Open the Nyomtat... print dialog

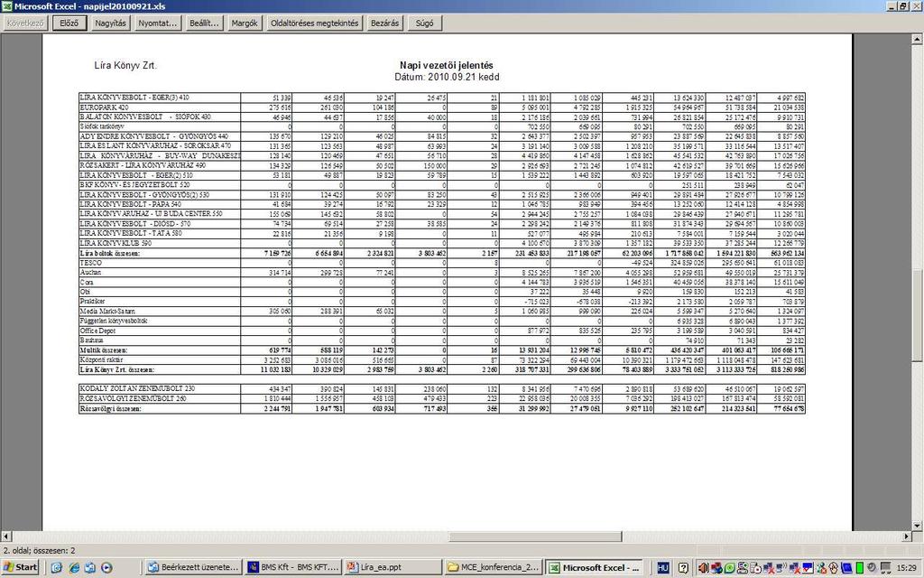[x=157, y=23]
